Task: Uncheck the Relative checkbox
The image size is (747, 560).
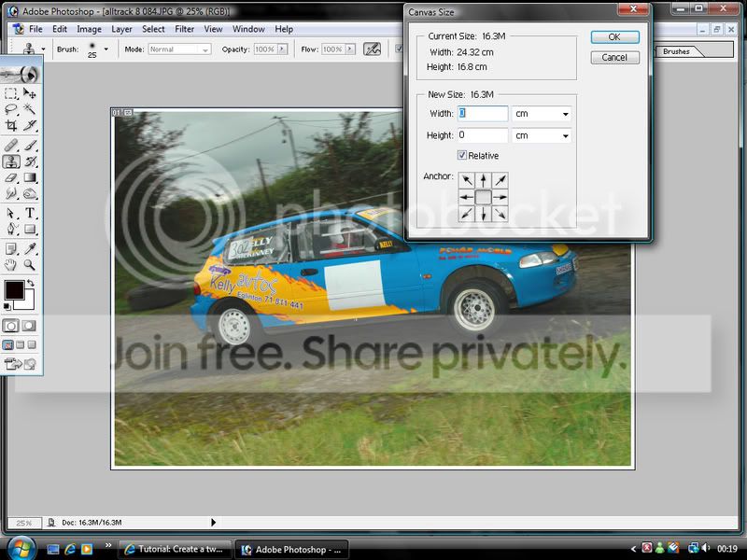Action: pyautogui.click(x=463, y=156)
